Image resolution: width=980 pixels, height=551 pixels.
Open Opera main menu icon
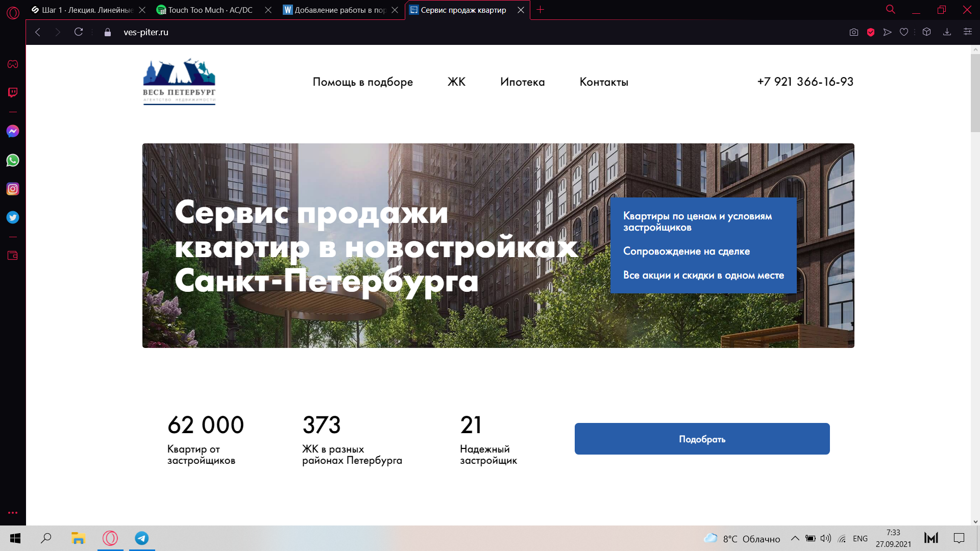[13, 13]
